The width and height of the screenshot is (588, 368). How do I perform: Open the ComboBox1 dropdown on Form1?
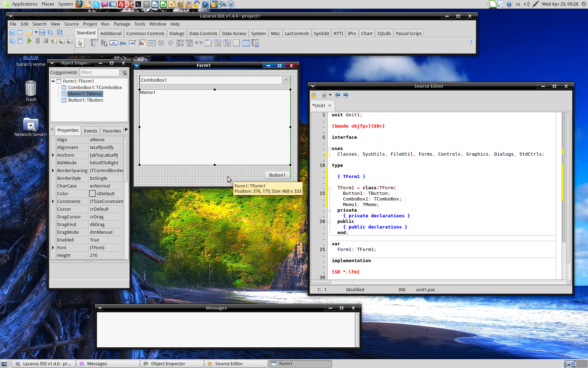pyautogui.click(x=286, y=80)
